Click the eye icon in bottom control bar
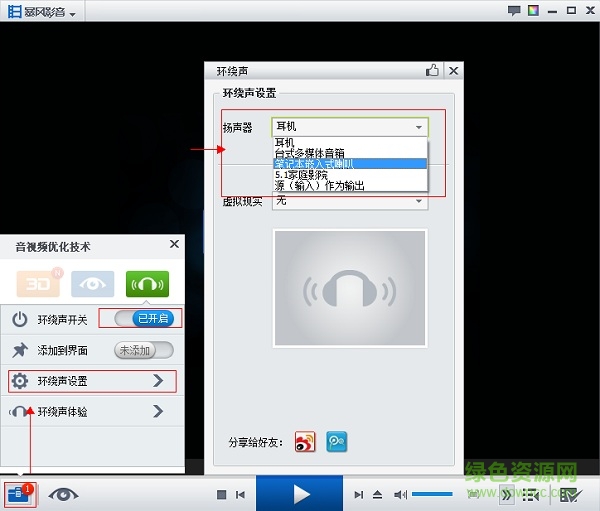 [x=64, y=494]
